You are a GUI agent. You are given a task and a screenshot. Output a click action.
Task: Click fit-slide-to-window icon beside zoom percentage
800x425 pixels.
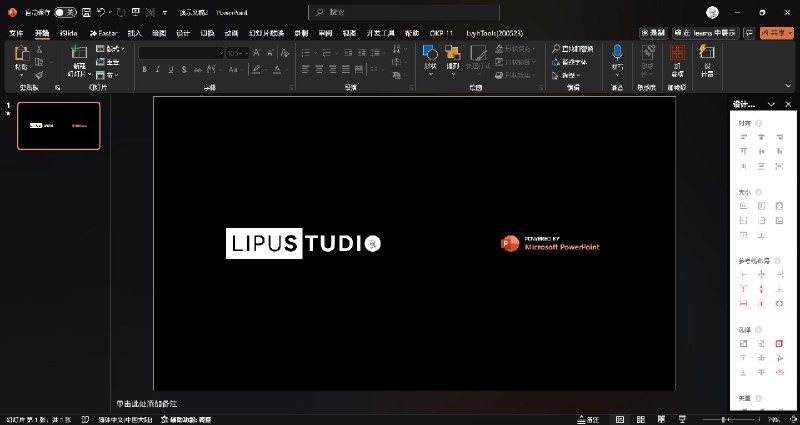pos(794,419)
